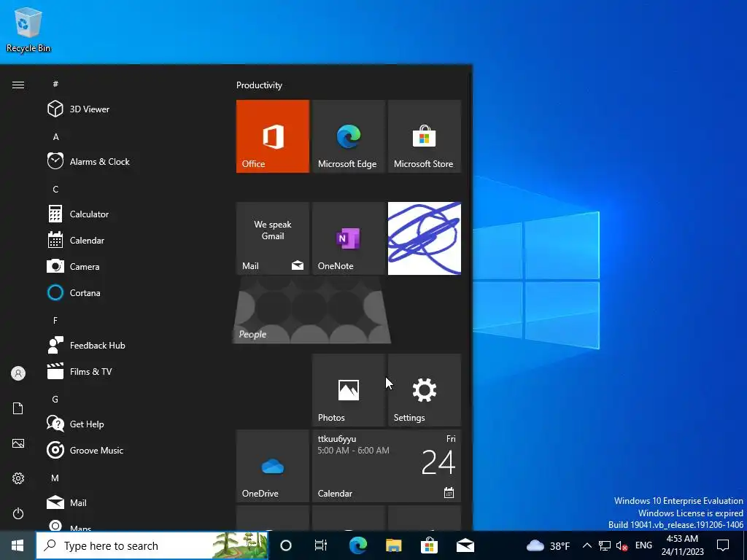This screenshot has height=560, width=747.
Task: Open Microsoft Store from the taskbar
Action: [x=429, y=545]
